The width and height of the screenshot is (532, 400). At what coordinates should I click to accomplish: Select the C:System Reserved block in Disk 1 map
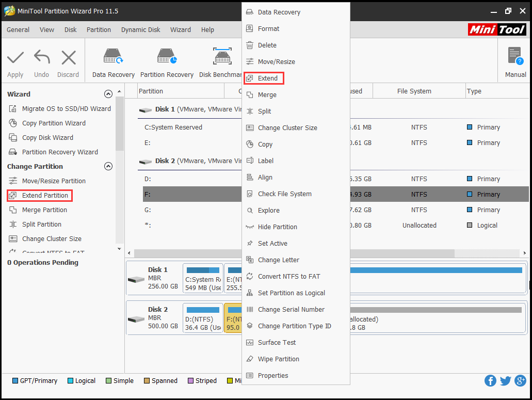[203, 279]
